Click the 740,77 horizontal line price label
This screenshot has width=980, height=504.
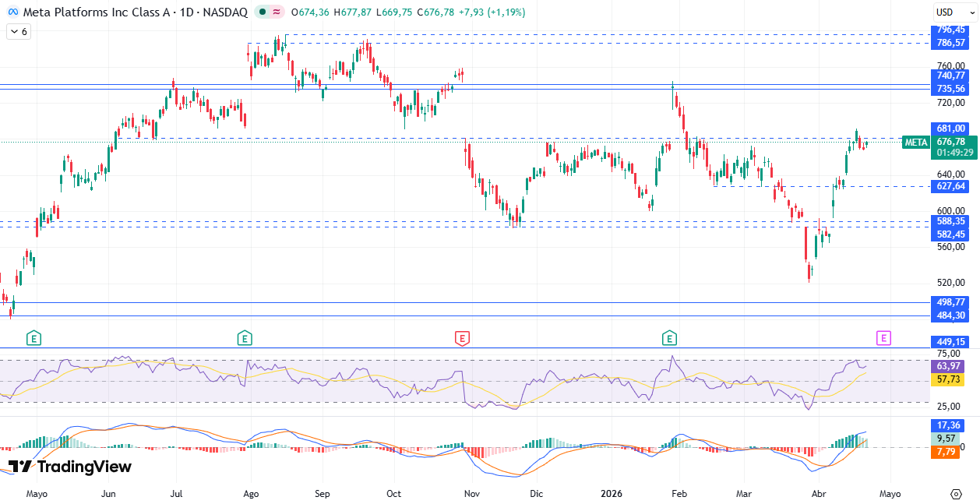click(951, 76)
